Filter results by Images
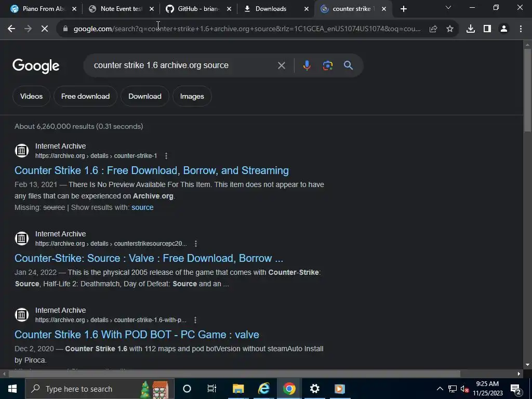 tap(192, 96)
